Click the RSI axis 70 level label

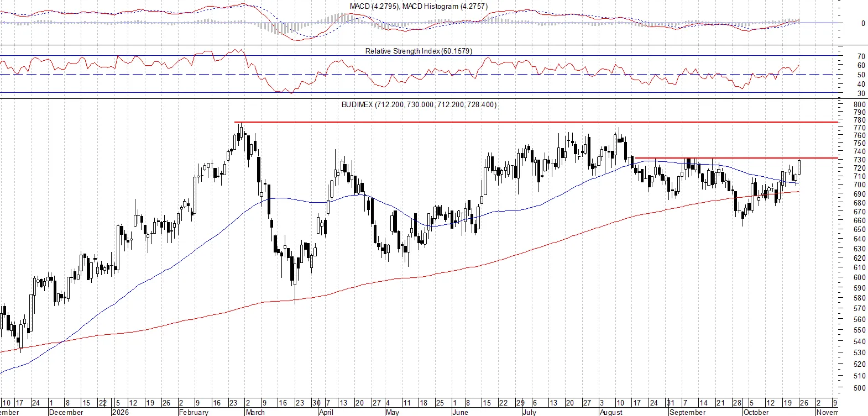pos(861,56)
